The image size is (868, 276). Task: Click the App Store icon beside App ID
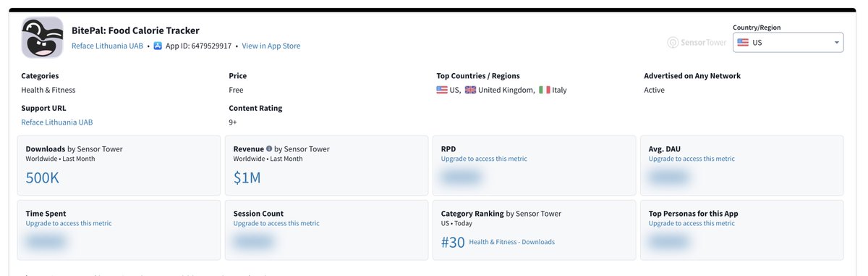158,46
